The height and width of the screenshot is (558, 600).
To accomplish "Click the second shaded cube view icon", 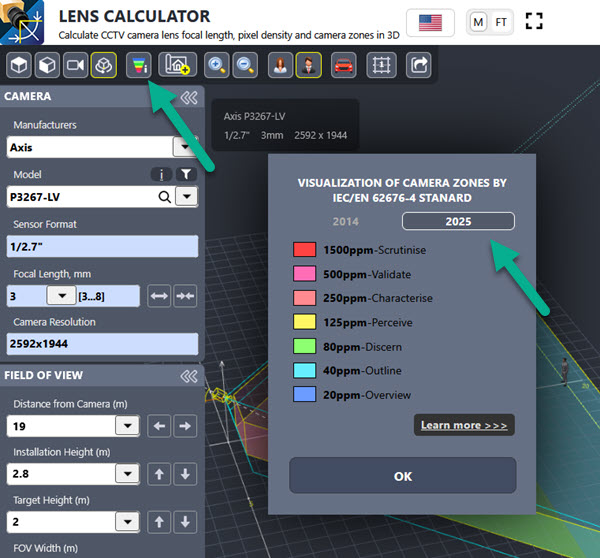I will pos(47,65).
